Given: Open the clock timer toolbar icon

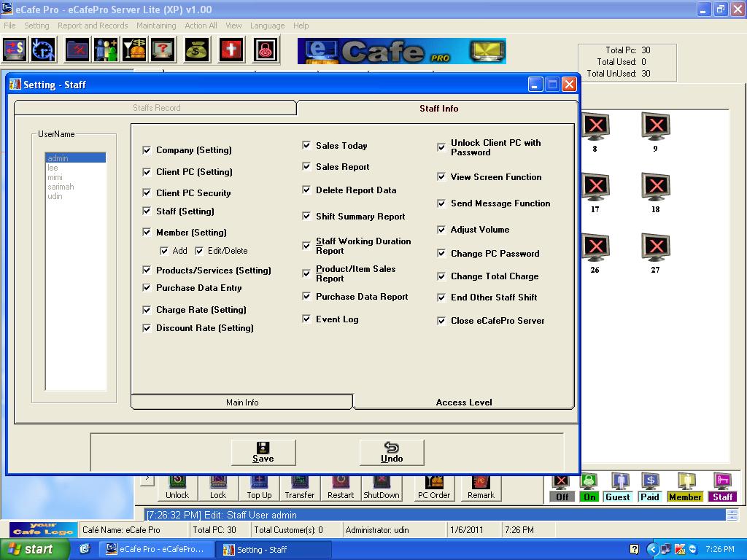Looking at the screenshot, I should tap(43, 50).
